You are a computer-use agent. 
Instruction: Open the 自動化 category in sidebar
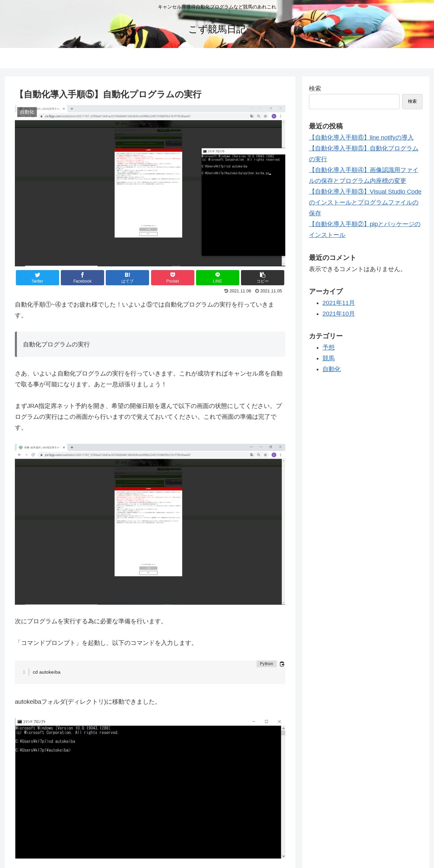click(332, 369)
